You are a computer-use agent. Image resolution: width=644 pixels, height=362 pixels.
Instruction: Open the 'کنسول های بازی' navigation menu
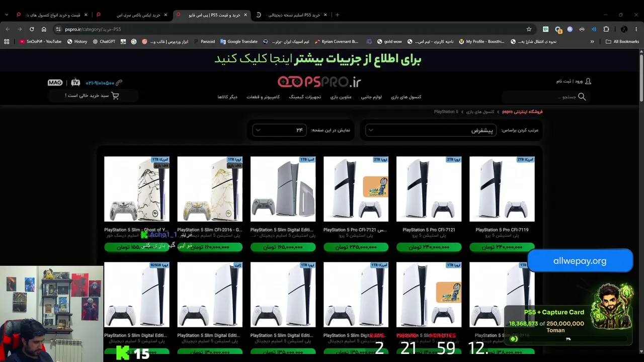(x=406, y=97)
